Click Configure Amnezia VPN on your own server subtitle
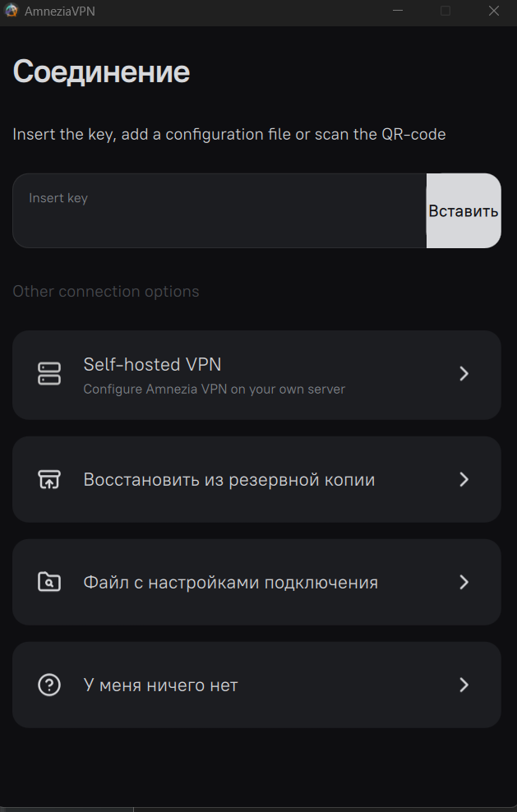This screenshot has width=517, height=812. pyautogui.click(x=214, y=390)
